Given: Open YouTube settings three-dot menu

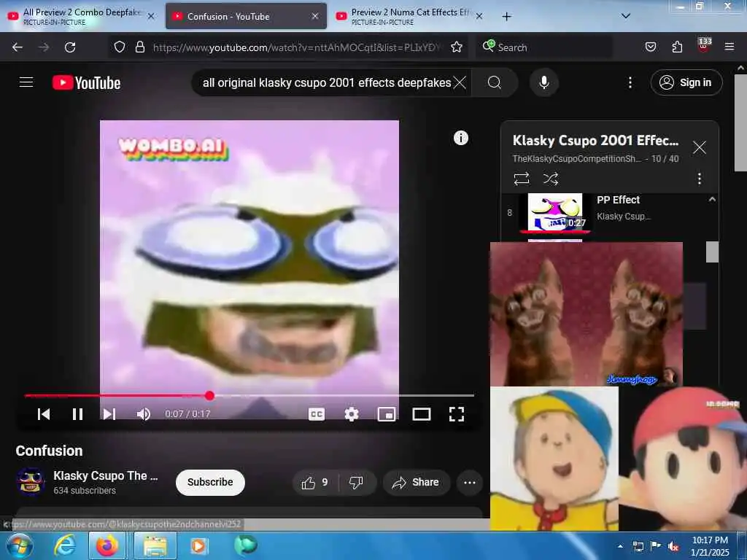Looking at the screenshot, I should (x=630, y=83).
